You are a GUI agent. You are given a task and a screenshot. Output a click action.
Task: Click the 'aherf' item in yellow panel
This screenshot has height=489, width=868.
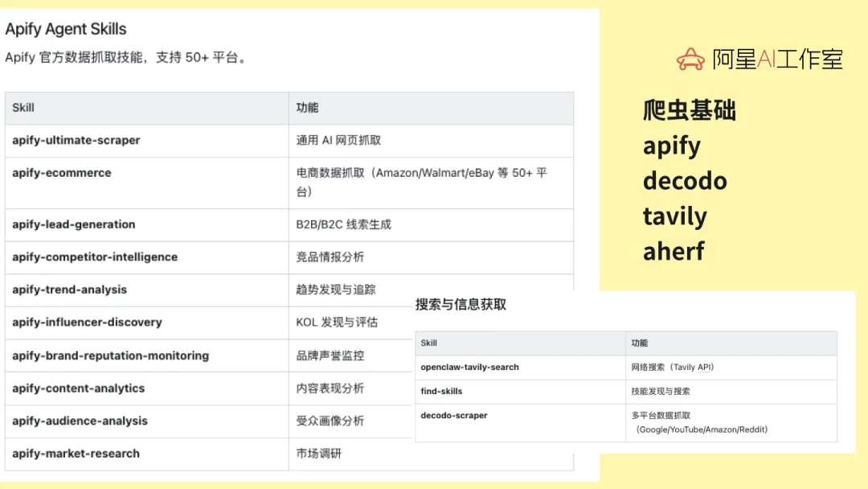tap(674, 251)
